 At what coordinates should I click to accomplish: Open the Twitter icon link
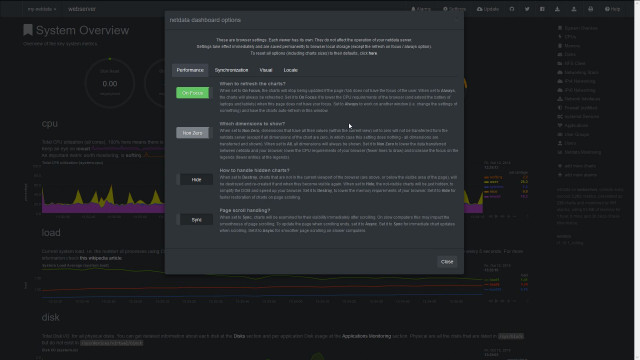coord(527,9)
